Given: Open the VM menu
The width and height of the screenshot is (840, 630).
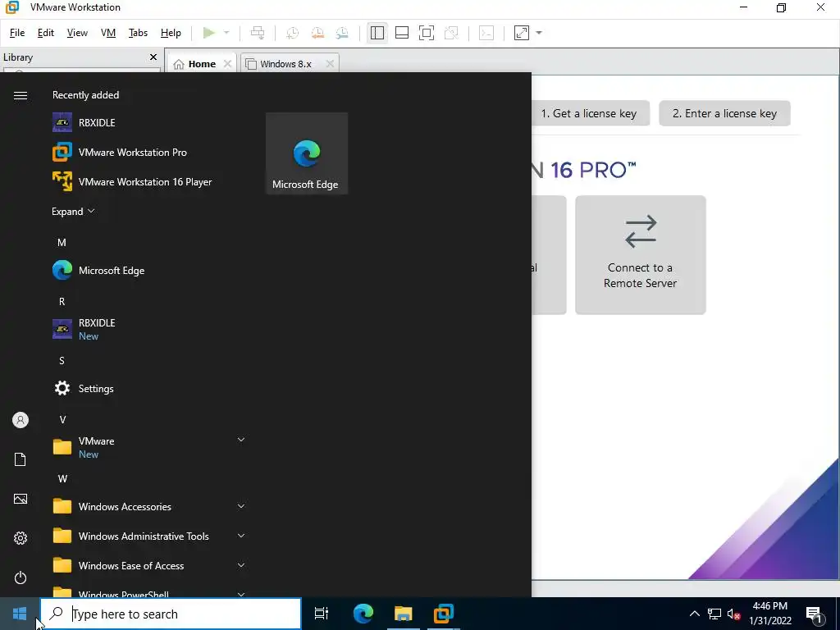Looking at the screenshot, I should (108, 33).
